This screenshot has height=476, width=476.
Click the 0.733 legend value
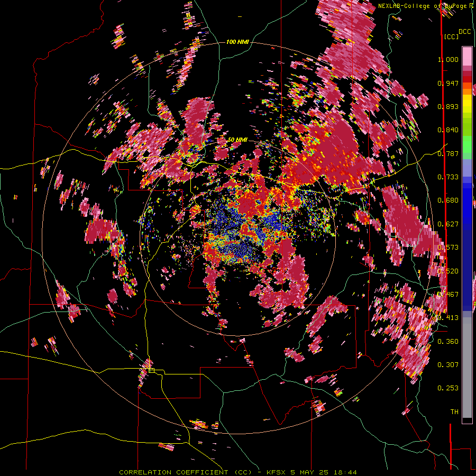(448, 177)
